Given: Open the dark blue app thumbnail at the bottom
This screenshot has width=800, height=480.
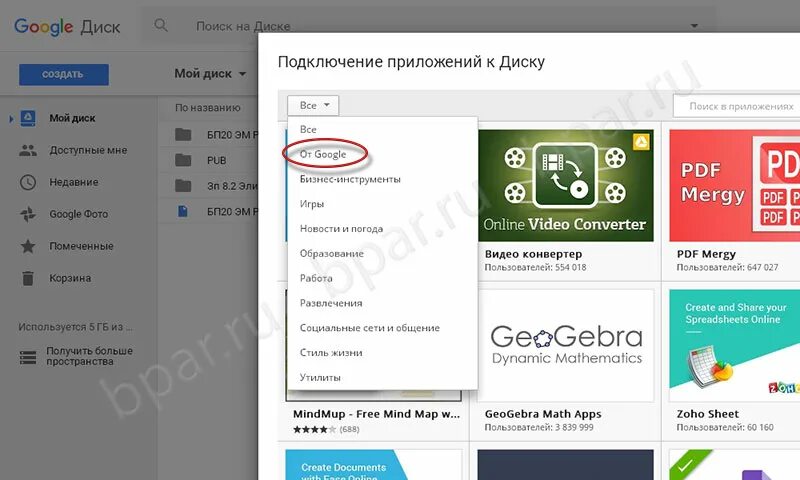Looking at the screenshot, I should click(565, 465).
